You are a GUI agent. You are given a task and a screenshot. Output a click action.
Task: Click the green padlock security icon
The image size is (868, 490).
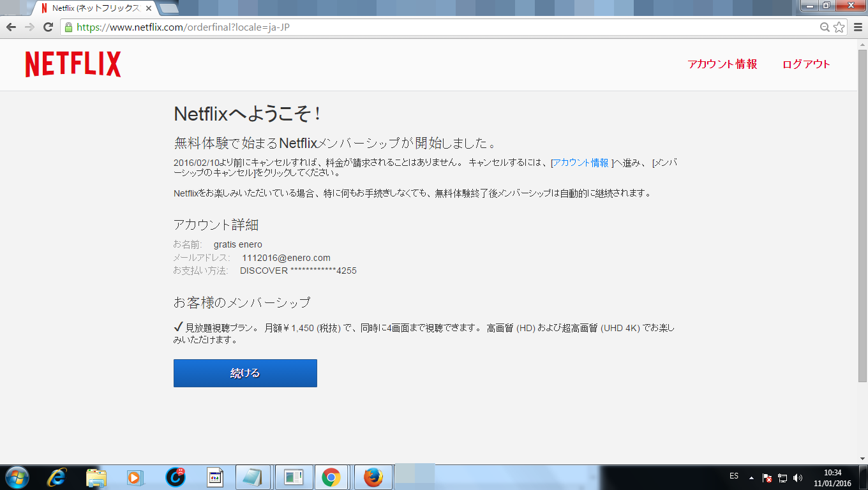68,27
